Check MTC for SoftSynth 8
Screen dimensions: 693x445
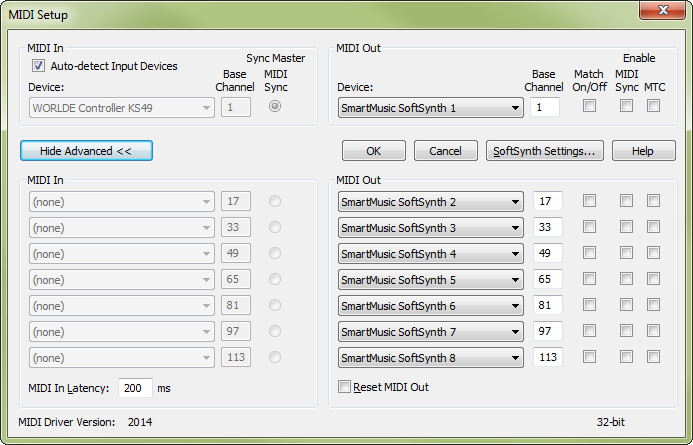654,357
